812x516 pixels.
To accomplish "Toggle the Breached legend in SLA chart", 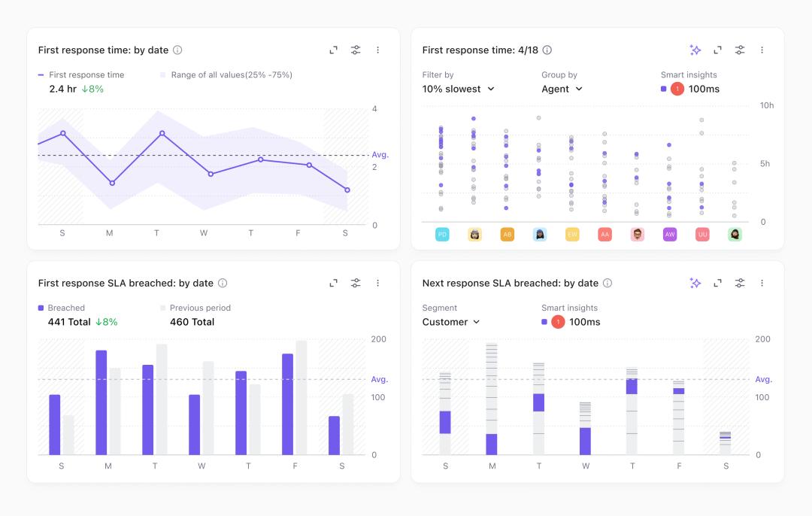I will [60, 308].
